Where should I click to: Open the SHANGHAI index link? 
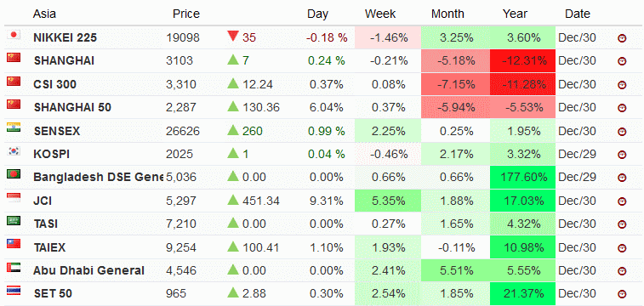pyautogui.click(x=64, y=60)
